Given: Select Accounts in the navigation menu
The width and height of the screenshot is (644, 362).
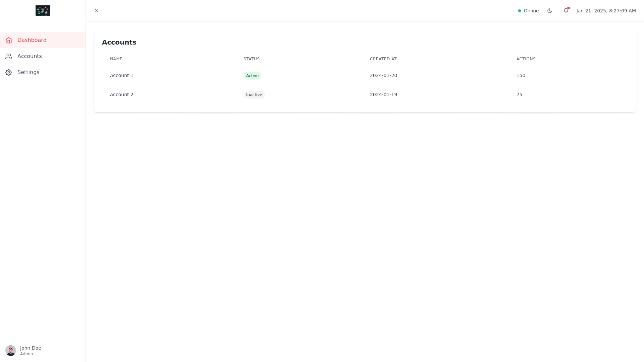Looking at the screenshot, I should (30, 56).
